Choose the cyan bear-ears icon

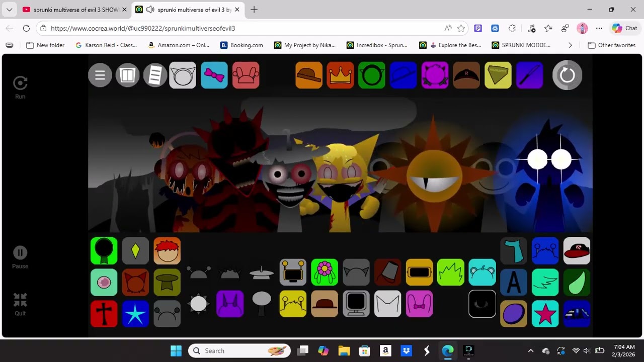[482, 272]
